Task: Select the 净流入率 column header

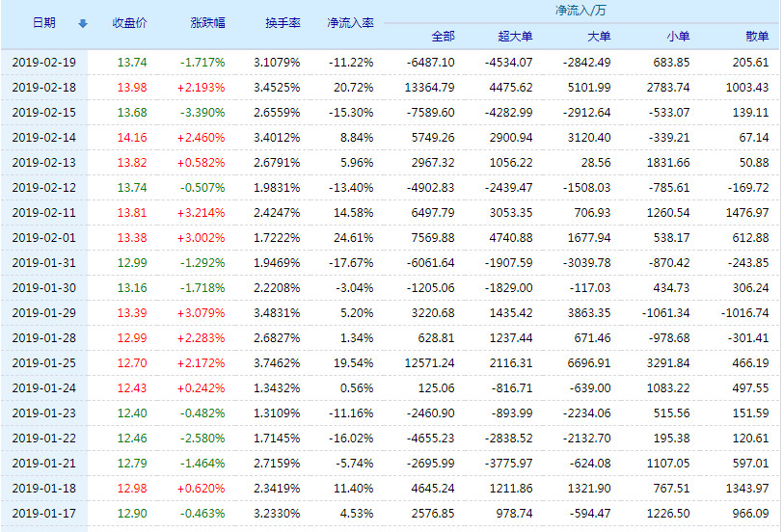Action: click(350, 23)
